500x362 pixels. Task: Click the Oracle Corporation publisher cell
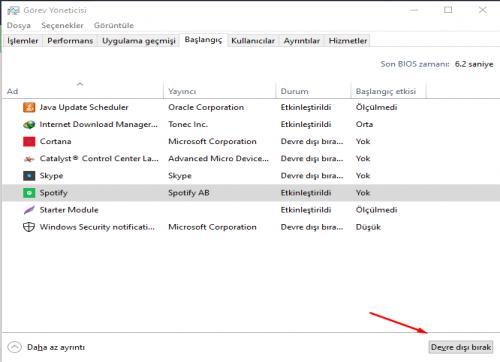coord(206,107)
